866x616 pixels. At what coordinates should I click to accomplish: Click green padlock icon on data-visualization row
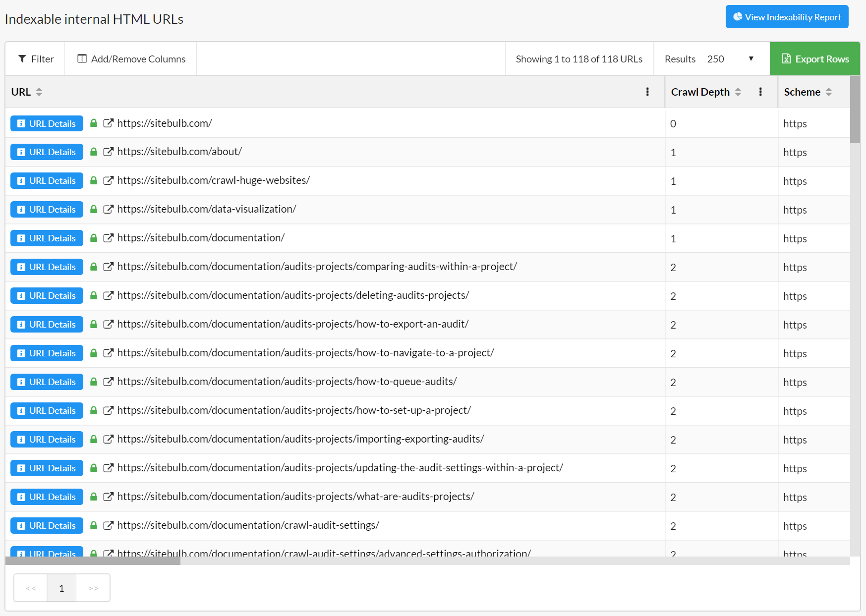[93, 209]
